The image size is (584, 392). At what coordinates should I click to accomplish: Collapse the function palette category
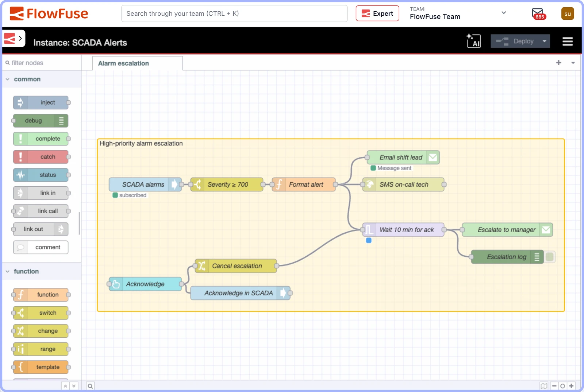(x=42, y=271)
